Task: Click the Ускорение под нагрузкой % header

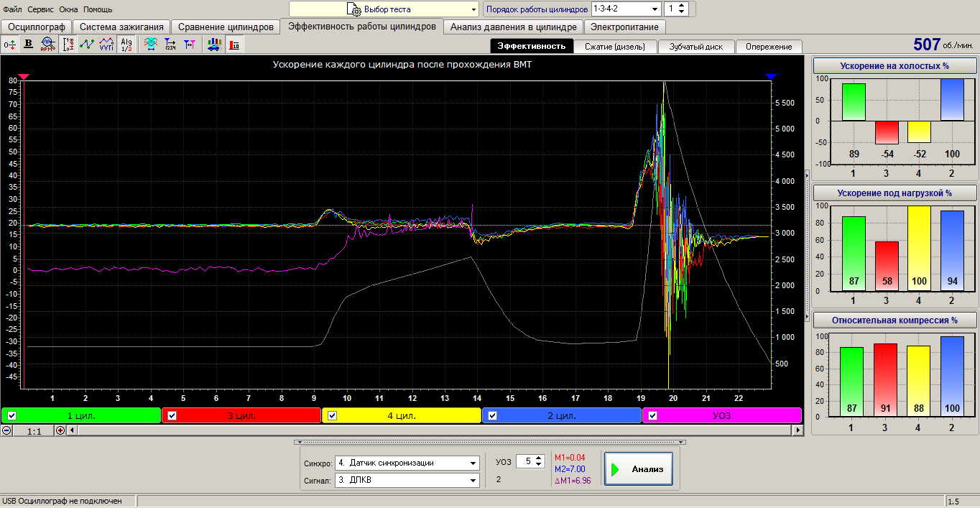Action: tap(895, 193)
